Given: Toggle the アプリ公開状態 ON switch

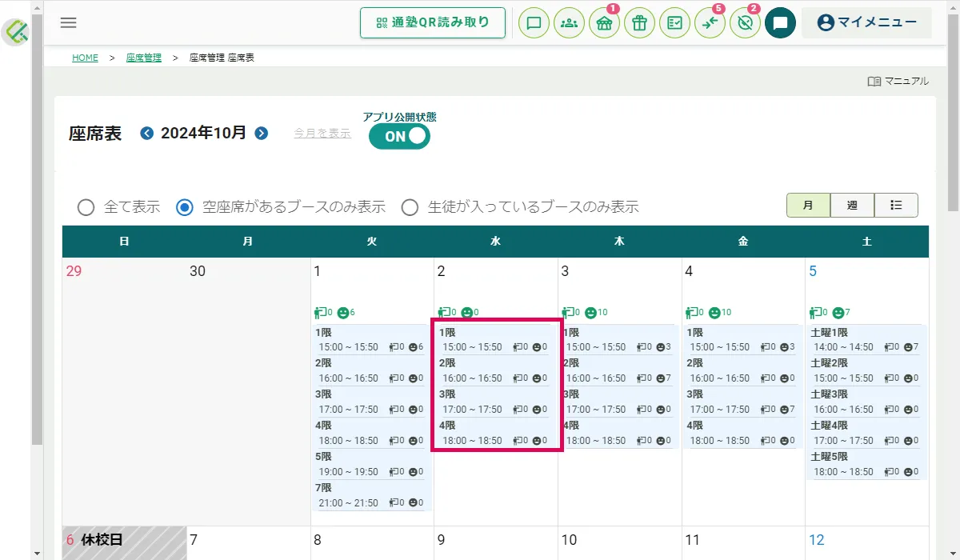Looking at the screenshot, I should (399, 136).
